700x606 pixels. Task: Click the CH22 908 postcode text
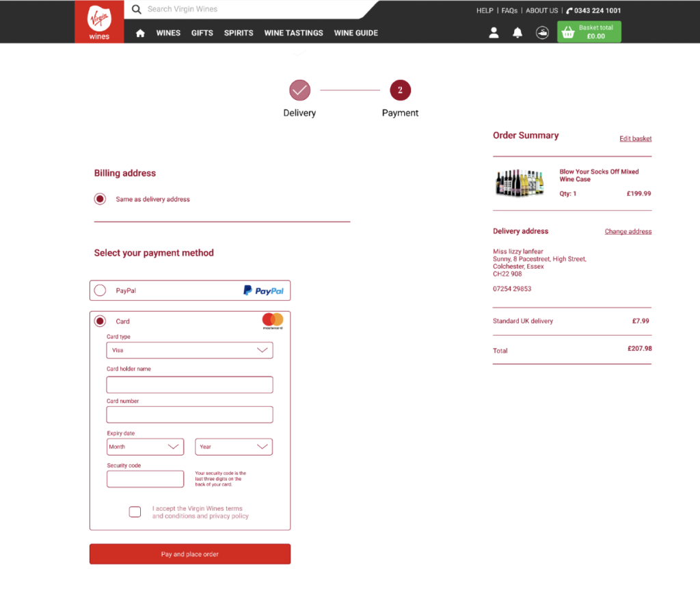point(507,274)
